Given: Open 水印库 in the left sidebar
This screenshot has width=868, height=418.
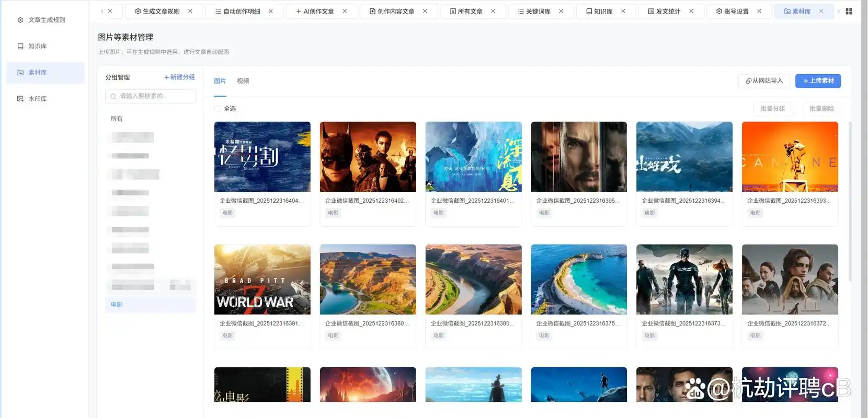Looking at the screenshot, I should coord(45,99).
